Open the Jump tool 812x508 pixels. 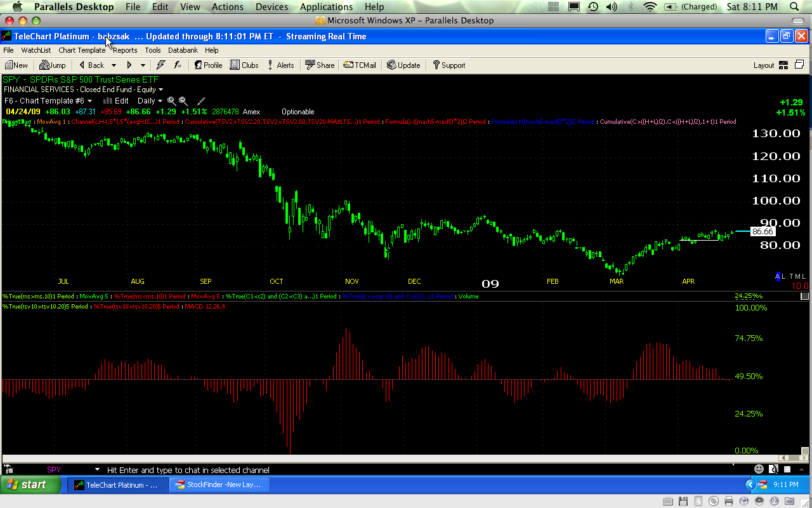coord(53,65)
